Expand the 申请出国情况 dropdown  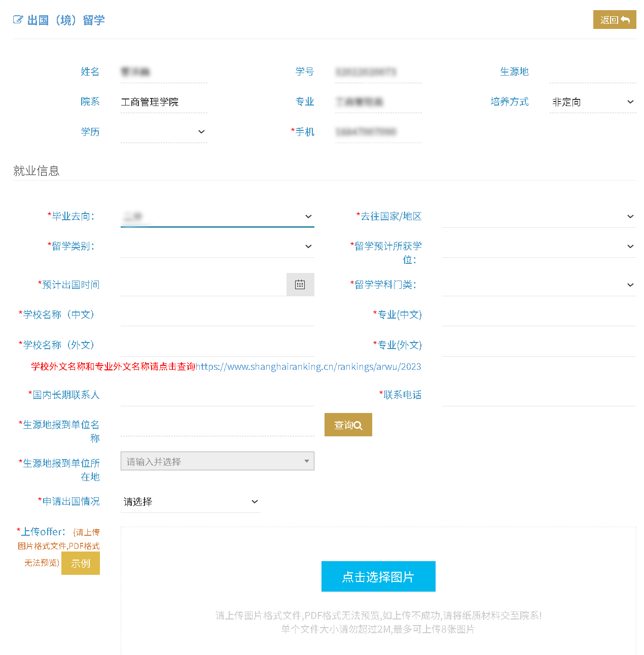(x=190, y=502)
